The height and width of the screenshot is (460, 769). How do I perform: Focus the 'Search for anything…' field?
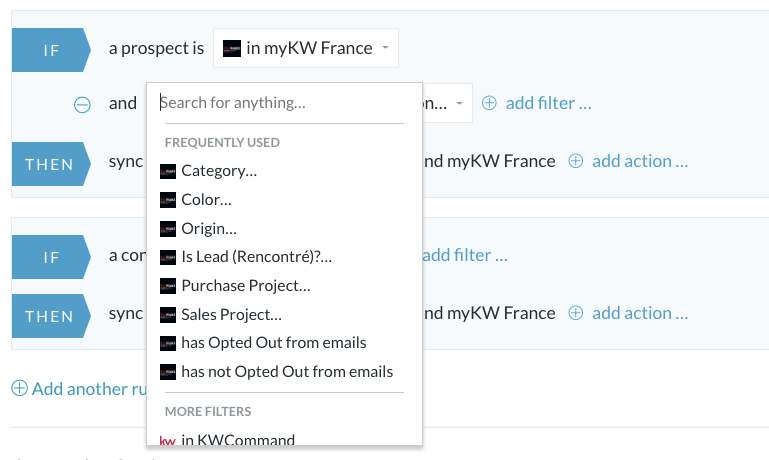283,103
